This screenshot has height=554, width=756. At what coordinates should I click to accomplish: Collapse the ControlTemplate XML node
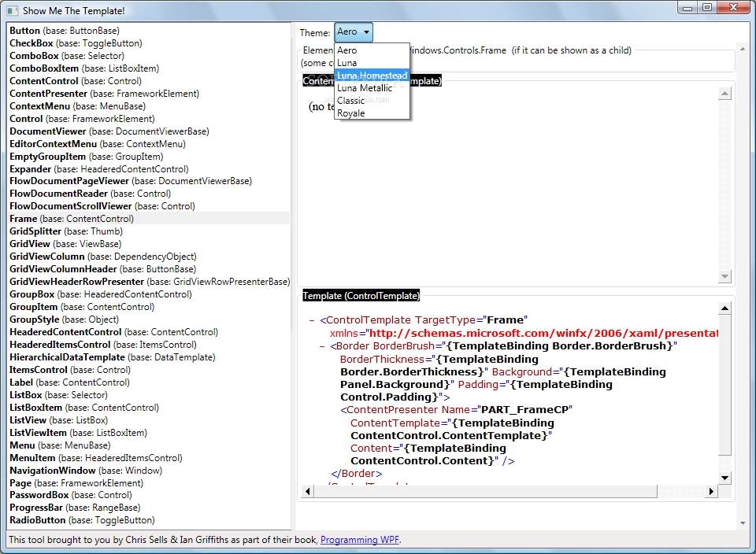pos(312,320)
